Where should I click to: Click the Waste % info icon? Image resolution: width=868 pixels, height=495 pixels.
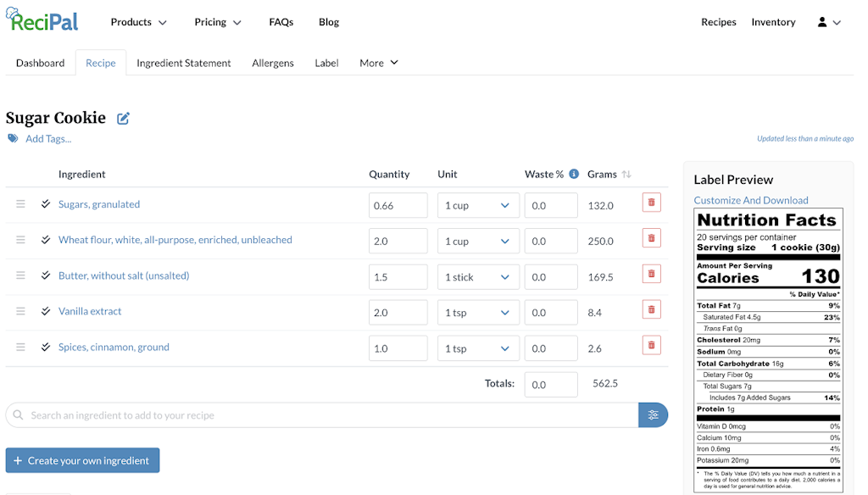click(x=574, y=174)
